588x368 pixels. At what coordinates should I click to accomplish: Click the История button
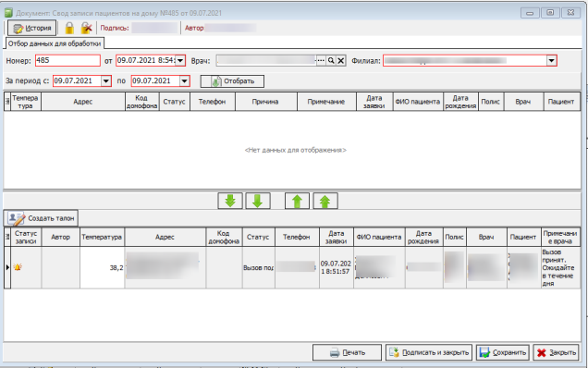tap(32, 28)
